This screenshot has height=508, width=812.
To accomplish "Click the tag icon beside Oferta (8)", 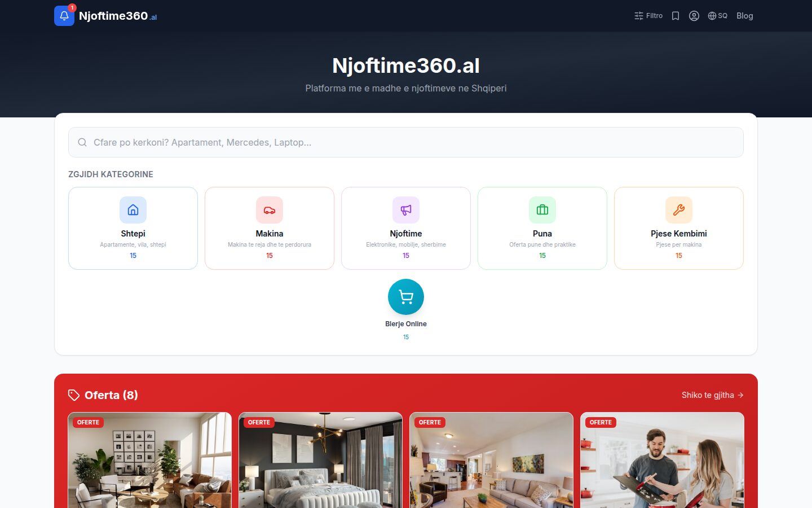I will 74,395.
